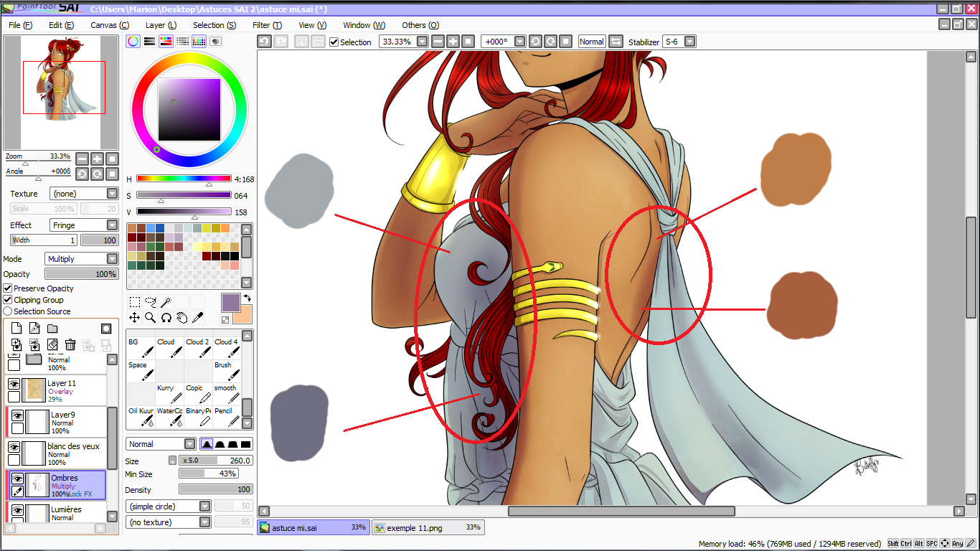Switch to the exemple 11.png tab
Viewport: 980px width, 551px height.
[x=428, y=527]
